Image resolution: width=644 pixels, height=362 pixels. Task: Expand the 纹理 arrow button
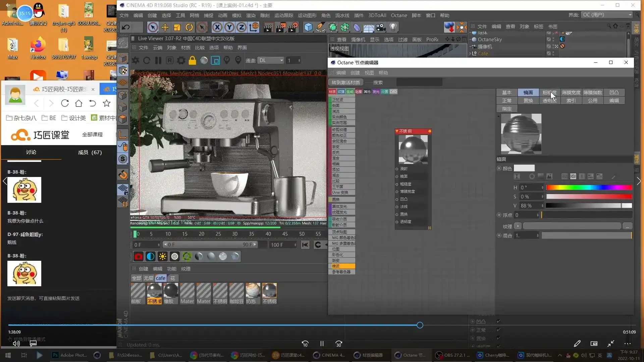pyautogui.click(x=518, y=226)
